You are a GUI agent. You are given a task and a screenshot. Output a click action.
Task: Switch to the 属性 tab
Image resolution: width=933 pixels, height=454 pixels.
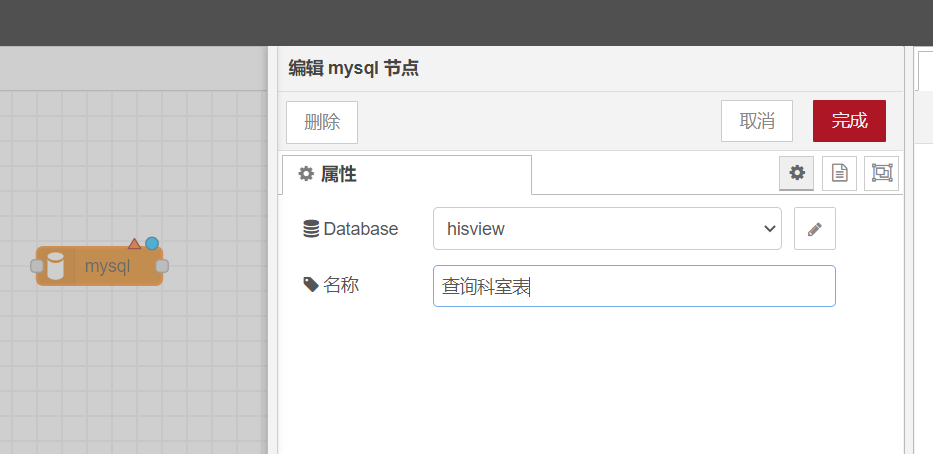(x=406, y=174)
